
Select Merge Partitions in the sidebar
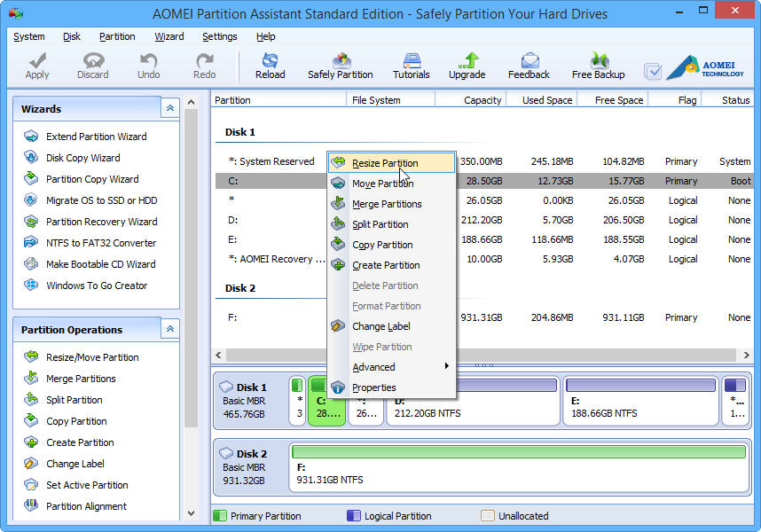(x=81, y=379)
